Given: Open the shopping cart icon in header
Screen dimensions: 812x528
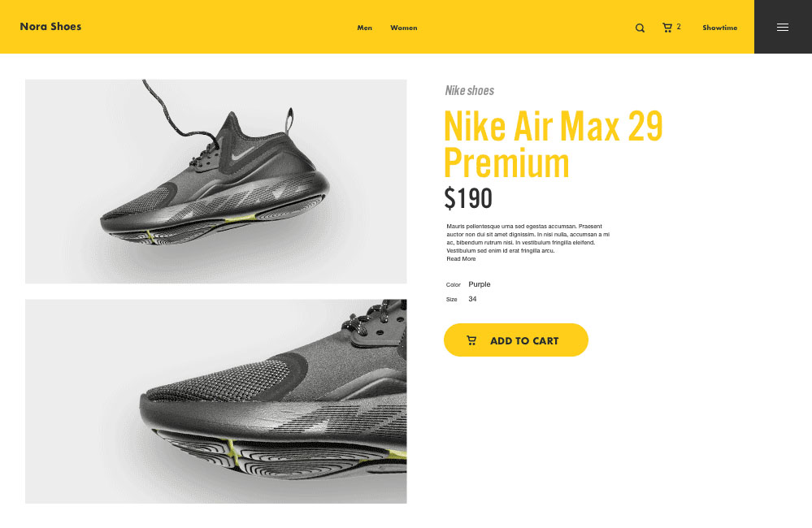Looking at the screenshot, I should [x=667, y=28].
